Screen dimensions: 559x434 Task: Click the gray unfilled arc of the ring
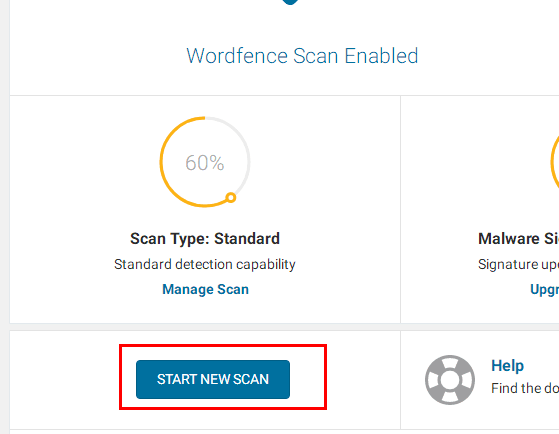(x=241, y=148)
